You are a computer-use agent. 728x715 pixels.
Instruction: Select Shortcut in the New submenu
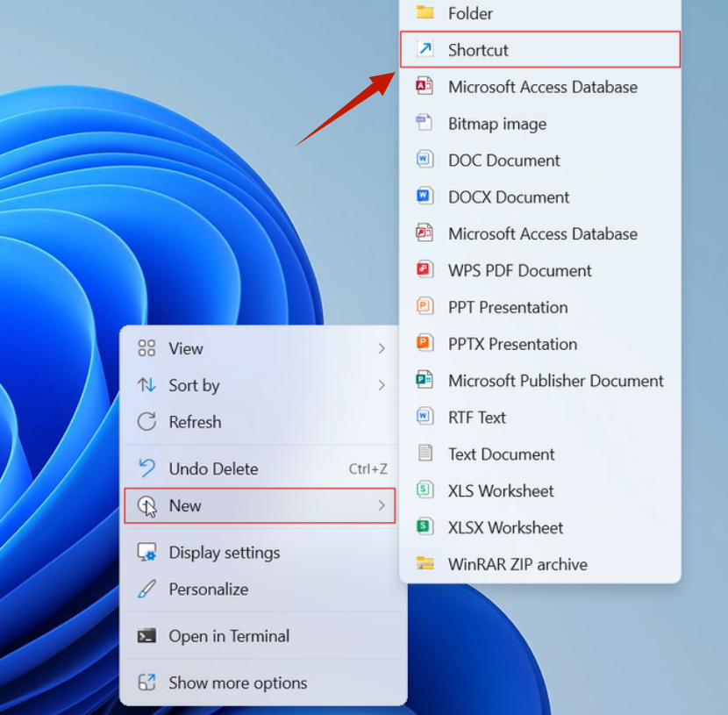tap(540, 49)
